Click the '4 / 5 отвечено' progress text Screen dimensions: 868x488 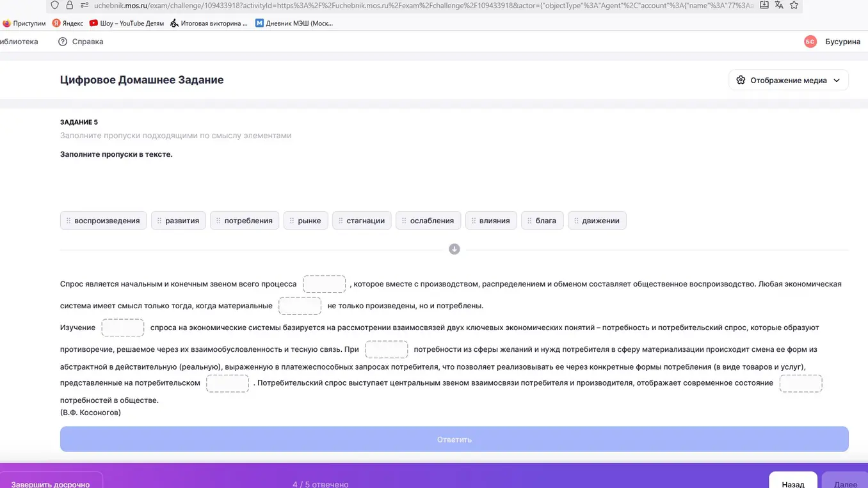pos(321,484)
